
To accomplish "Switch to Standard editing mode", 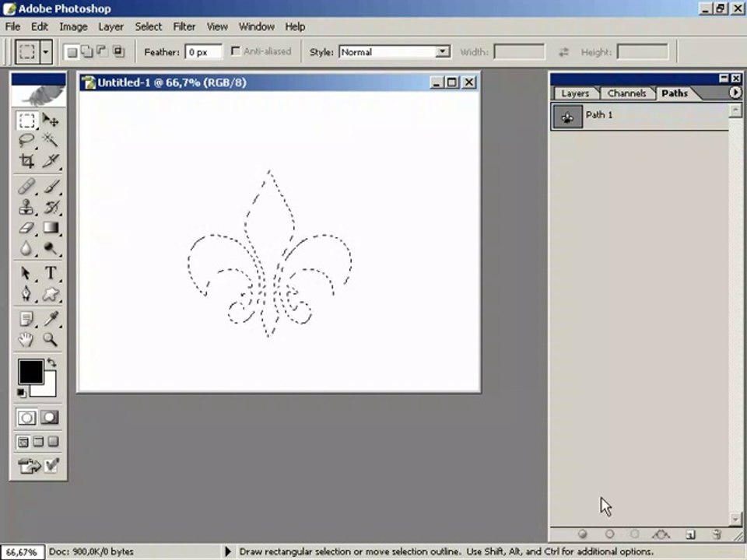I will point(26,418).
